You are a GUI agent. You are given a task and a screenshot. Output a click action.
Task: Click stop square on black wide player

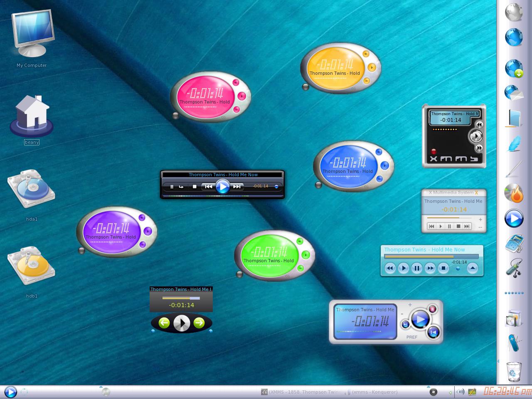pos(194,187)
